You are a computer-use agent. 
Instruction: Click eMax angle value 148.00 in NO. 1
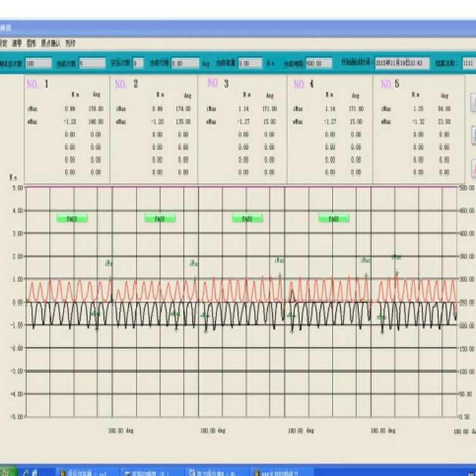point(96,122)
